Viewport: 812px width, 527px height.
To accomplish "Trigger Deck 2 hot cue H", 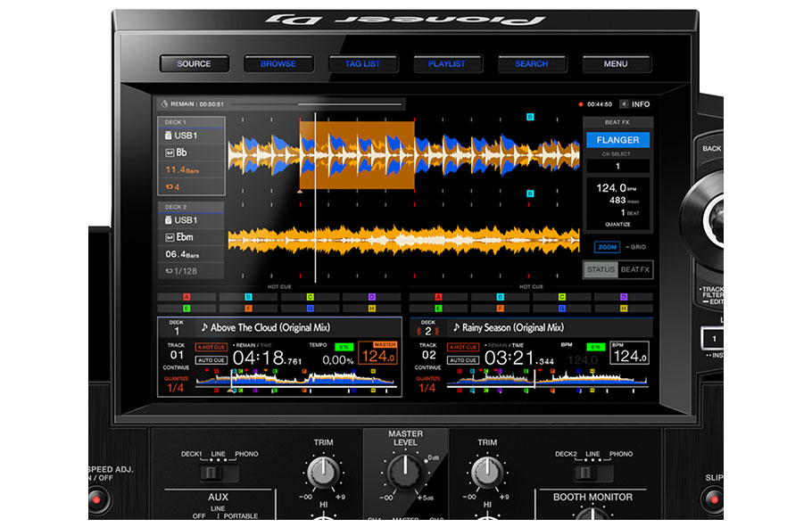I will pyautogui.click(x=624, y=308).
